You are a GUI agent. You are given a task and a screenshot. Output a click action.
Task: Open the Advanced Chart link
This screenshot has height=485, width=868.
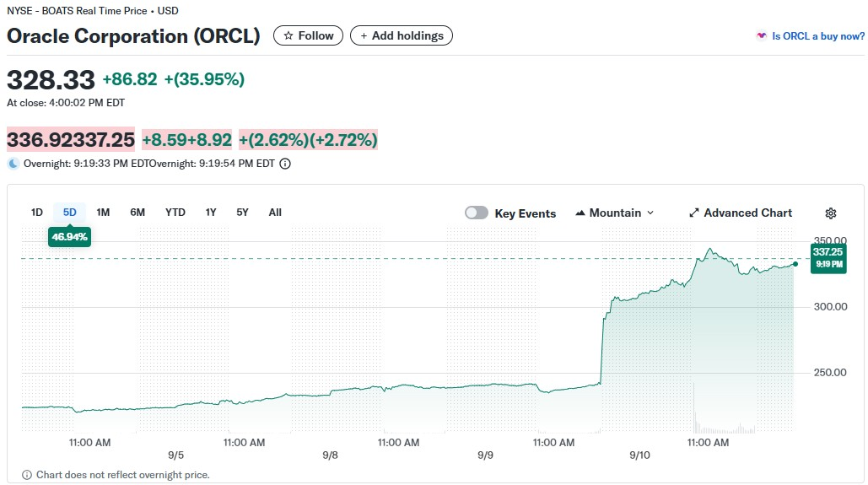tap(741, 213)
